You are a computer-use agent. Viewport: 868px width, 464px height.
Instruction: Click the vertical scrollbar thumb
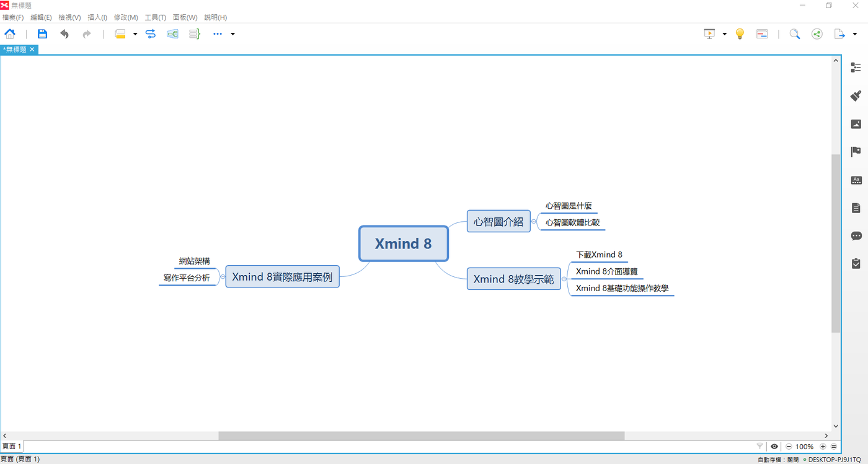tap(836, 243)
